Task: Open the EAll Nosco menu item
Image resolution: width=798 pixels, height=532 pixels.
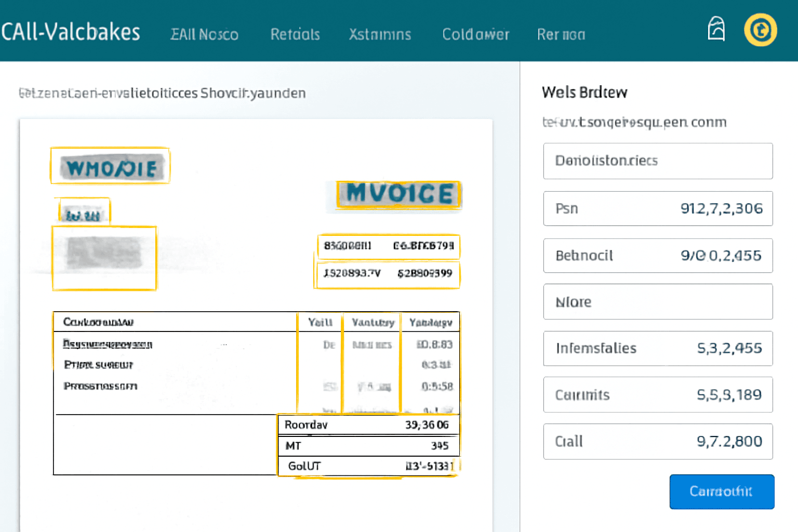Action: [205, 34]
